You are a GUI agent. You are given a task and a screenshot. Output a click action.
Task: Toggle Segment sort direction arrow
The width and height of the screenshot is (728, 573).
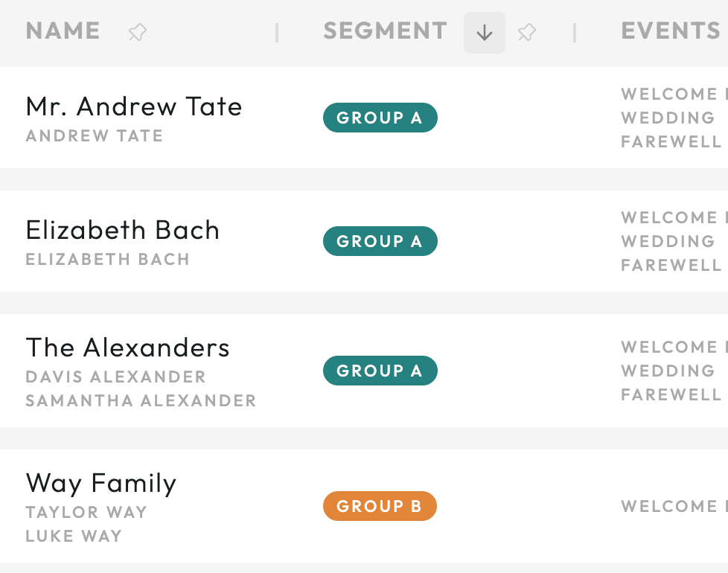(x=485, y=33)
